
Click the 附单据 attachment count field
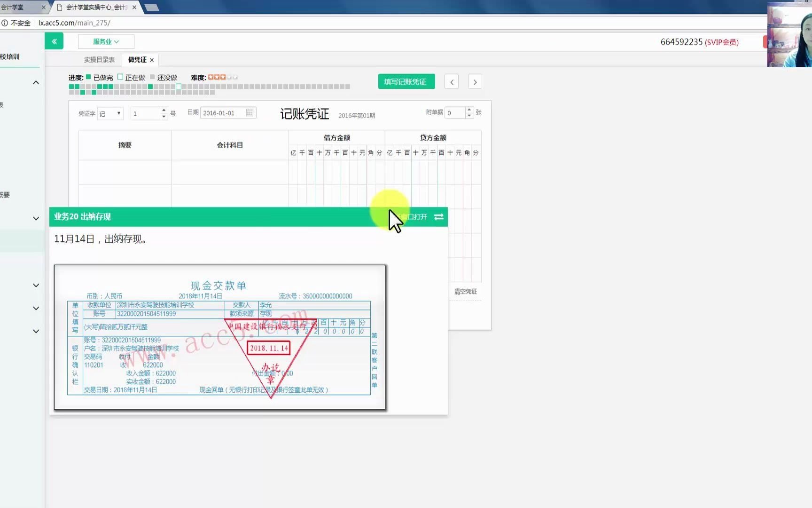(x=455, y=113)
